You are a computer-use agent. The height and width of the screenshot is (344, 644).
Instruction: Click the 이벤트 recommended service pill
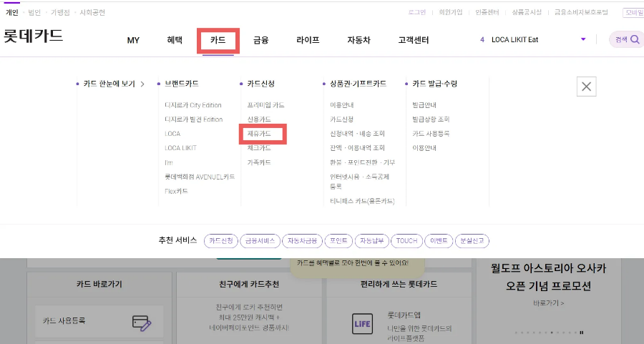pyautogui.click(x=439, y=241)
